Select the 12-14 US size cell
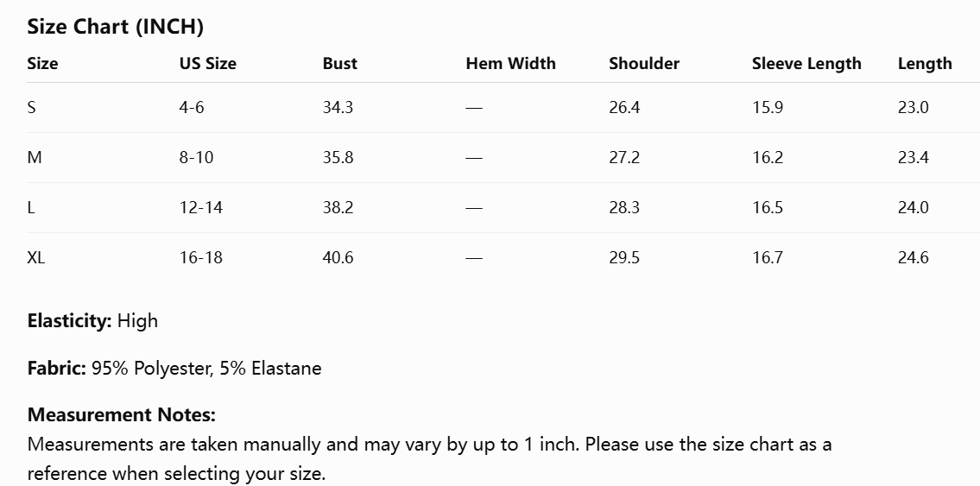 pos(200,207)
